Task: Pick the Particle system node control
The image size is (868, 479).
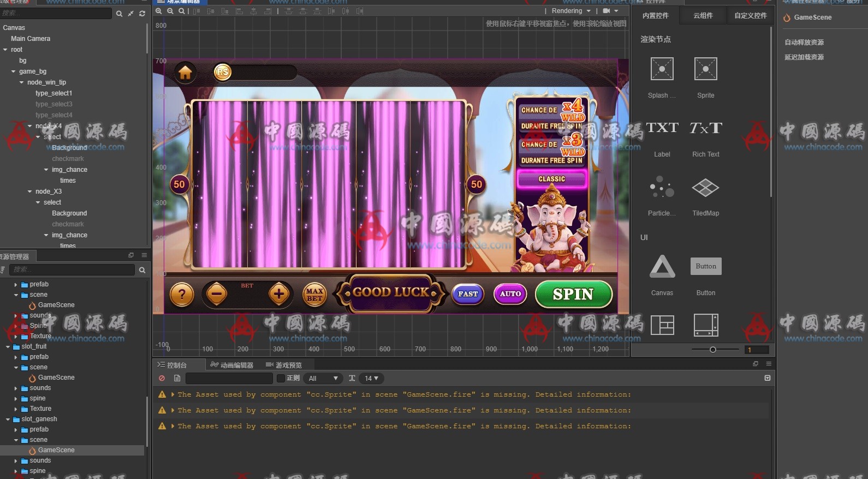Action: (x=662, y=187)
